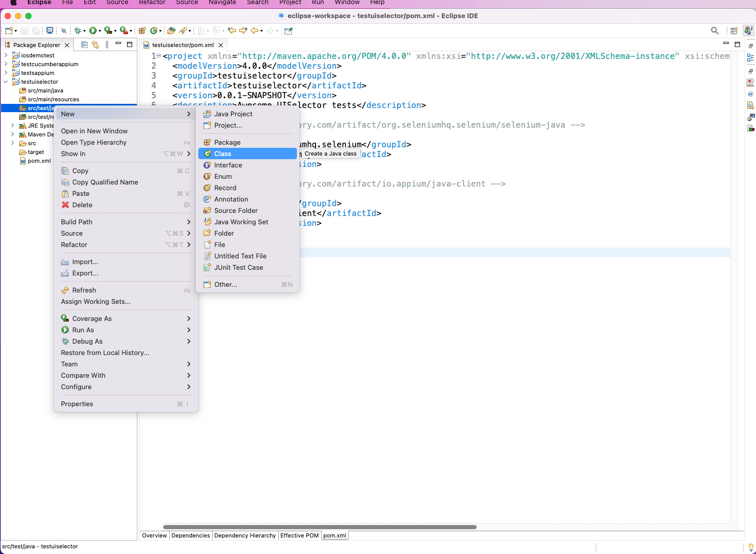Viewport: 756px width, 554px height.
Task: Launch Coverage from the toolbar
Action: coord(108,30)
